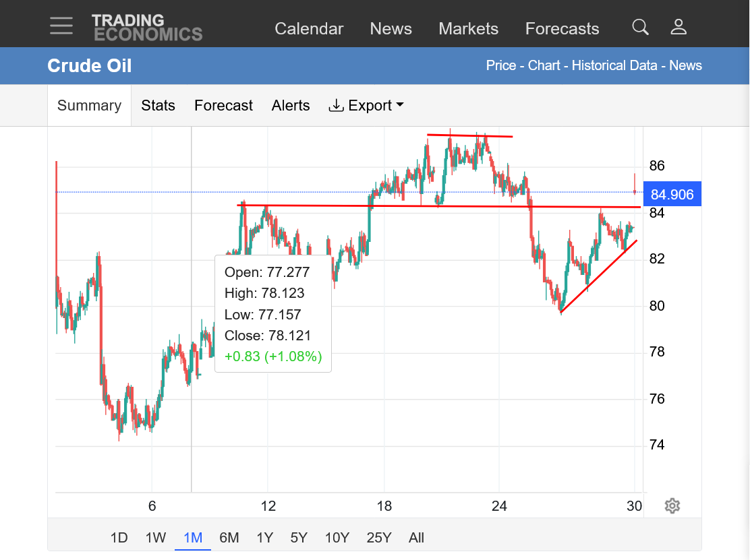Click the 84.906 current price label
This screenshot has width=750, height=560.
coord(672,194)
